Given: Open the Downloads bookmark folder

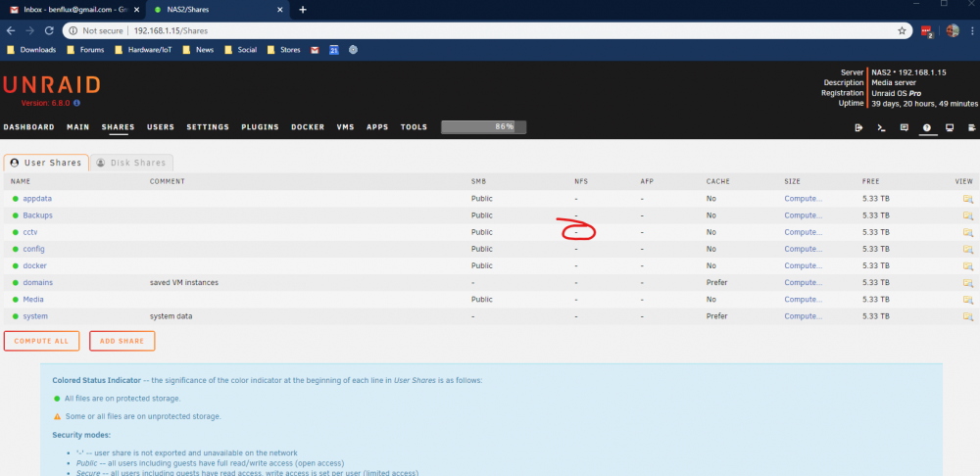Looking at the screenshot, I should pyautogui.click(x=32, y=50).
